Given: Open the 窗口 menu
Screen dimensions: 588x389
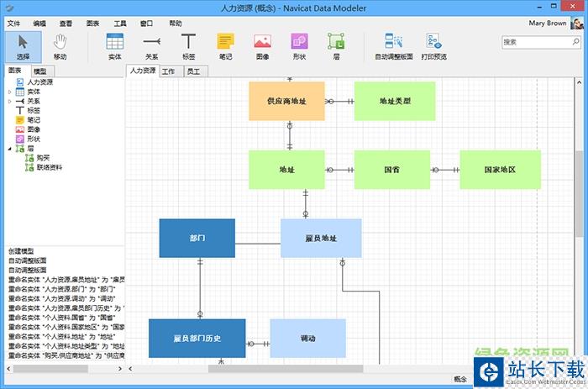Looking at the screenshot, I should tap(147, 24).
